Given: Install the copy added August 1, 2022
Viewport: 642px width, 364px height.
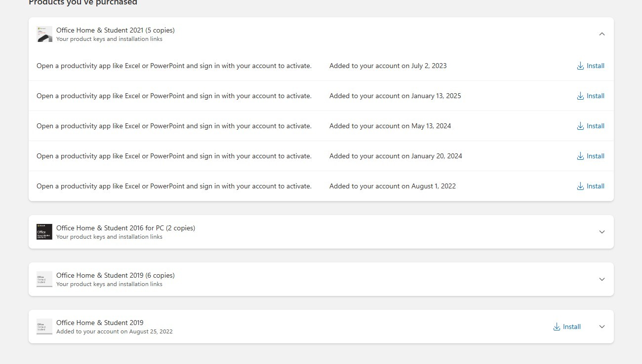Looking at the screenshot, I should pos(595,186).
